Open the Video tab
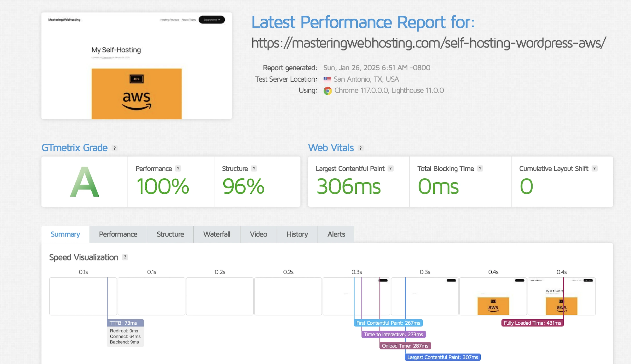This screenshot has width=631, height=364. point(258,234)
